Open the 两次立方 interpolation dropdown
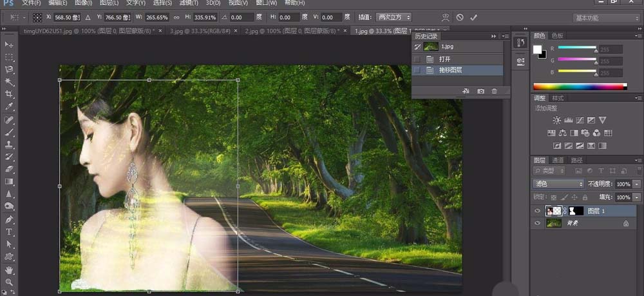 [x=393, y=17]
